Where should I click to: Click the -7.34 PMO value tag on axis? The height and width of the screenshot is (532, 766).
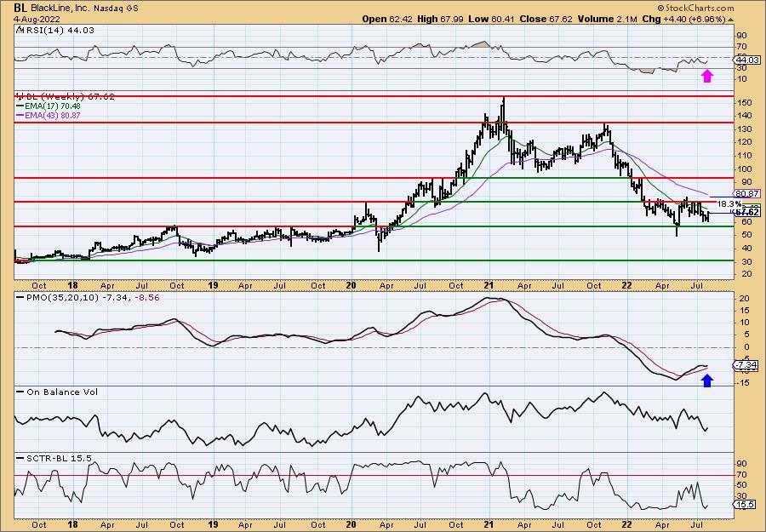[x=746, y=365]
